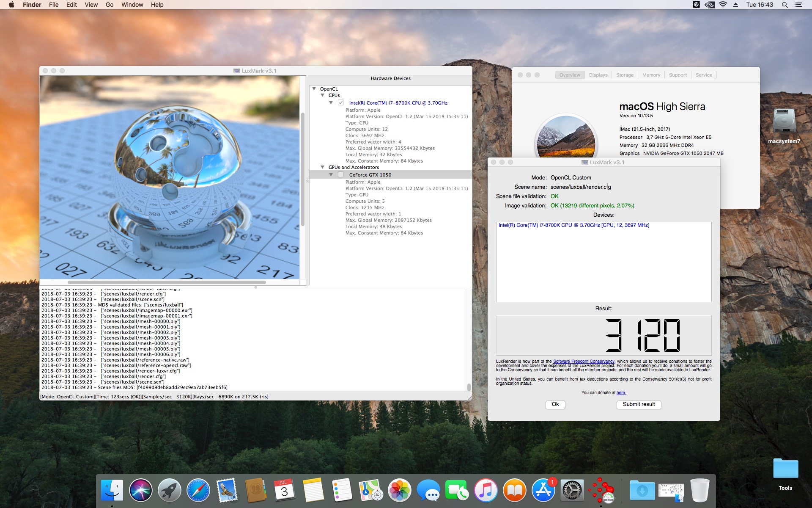Screen dimensions: 812x508
Task: Follow the Software Freedom Conservancy link
Action: pos(583,362)
